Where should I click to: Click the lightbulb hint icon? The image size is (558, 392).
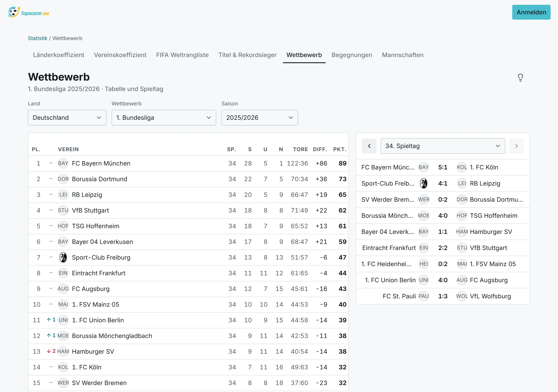[520, 78]
